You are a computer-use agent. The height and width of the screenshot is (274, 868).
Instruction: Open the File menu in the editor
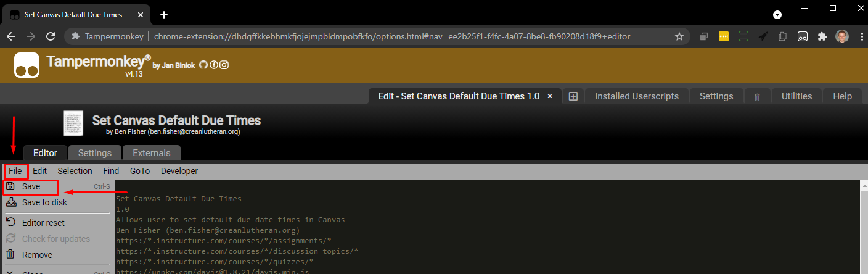coord(15,171)
